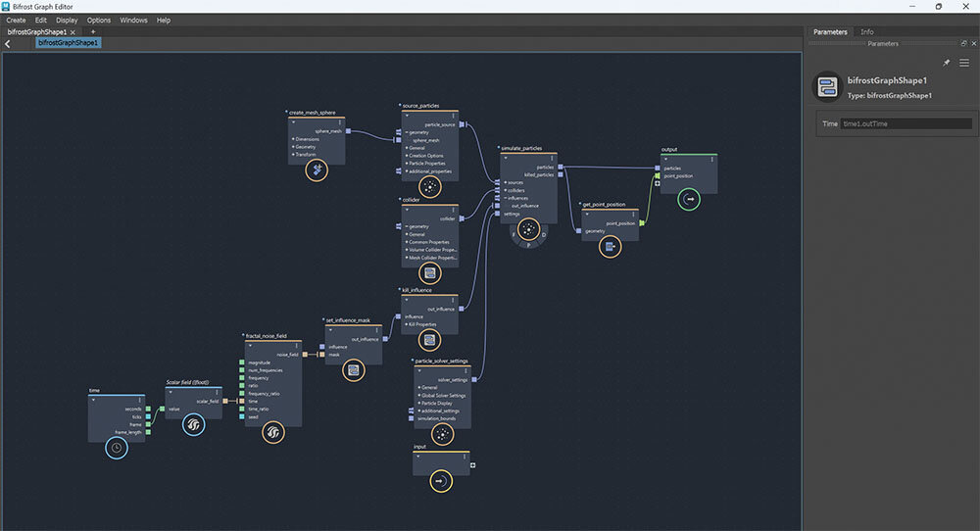Click the back arrow in the graph breadcrumb
This screenshot has width=980, height=531.
coord(8,44)
